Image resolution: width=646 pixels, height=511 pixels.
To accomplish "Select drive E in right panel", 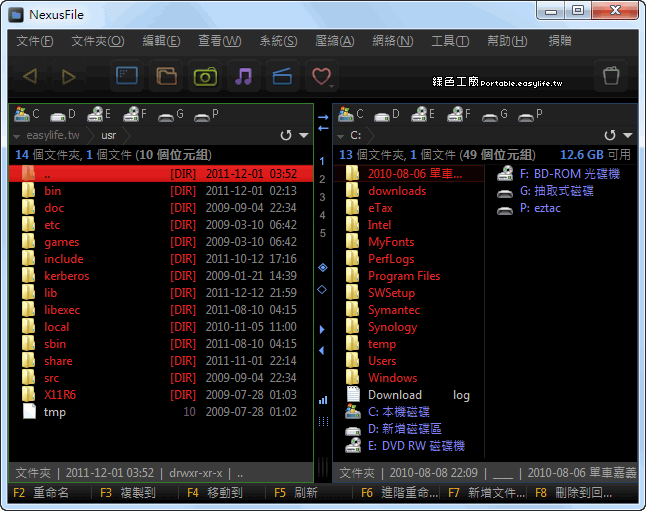I will click(423, 114).
